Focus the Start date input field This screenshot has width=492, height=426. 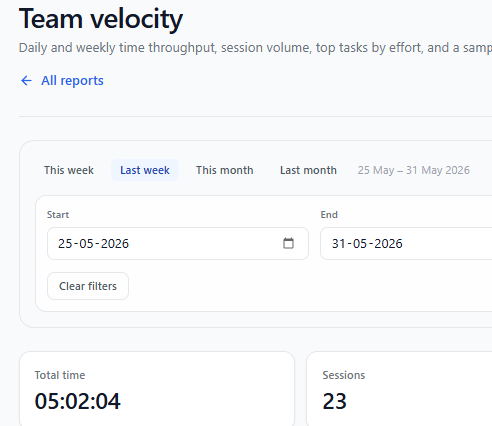(178, 244)
